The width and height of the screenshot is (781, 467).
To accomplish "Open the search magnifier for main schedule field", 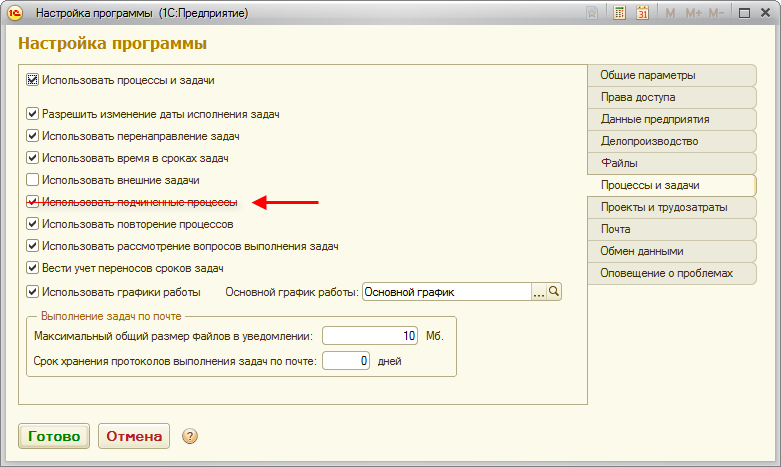I will (554, 292).
